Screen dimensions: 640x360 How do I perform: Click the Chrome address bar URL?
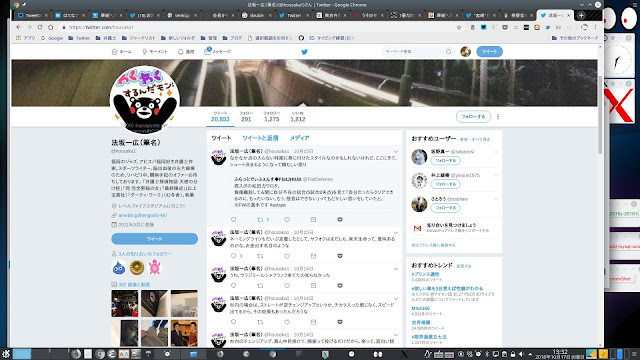(x=101, y=27)
